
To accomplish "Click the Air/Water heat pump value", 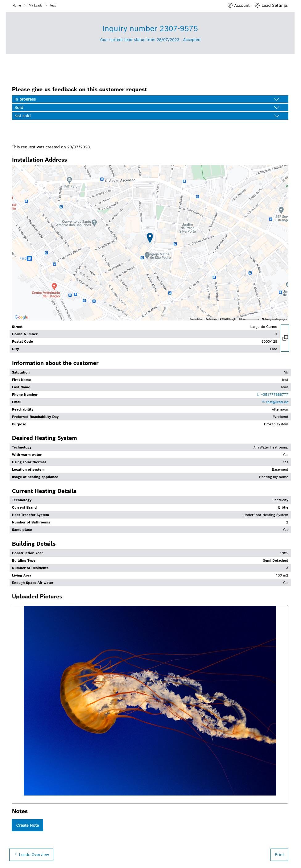I will [x=271, y=447].
